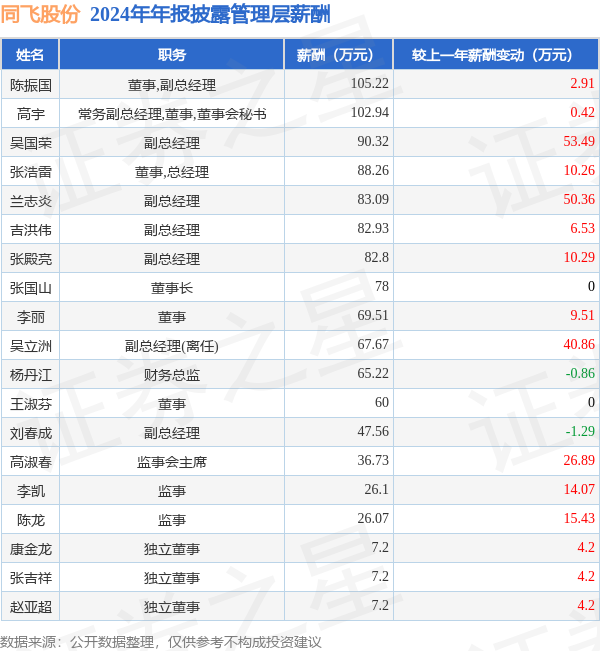Click the salary value 90.32
The width and height of the screenshot is (600, 651).
(373, 142)
